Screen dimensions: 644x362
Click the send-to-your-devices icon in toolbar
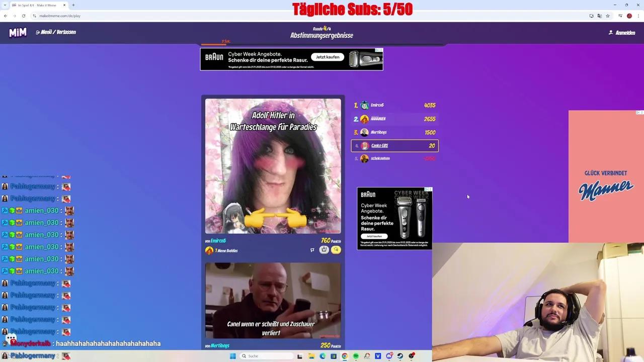point(592,16)
